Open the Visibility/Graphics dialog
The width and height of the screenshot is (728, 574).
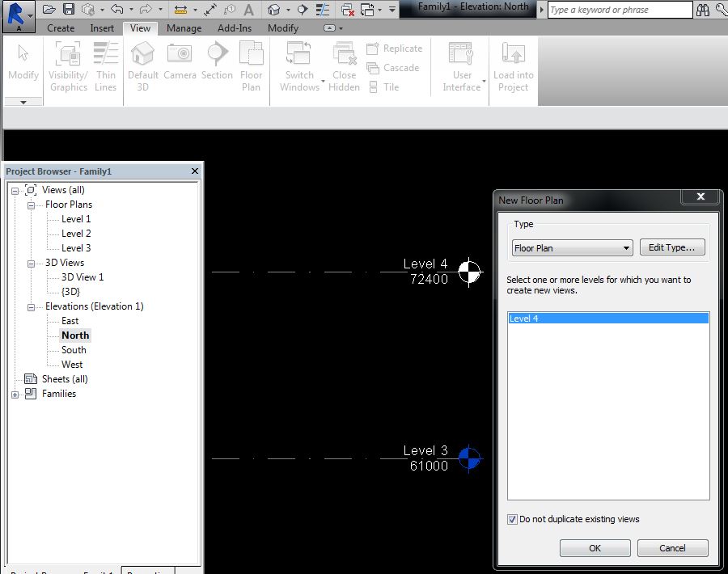tap(67, 65)
